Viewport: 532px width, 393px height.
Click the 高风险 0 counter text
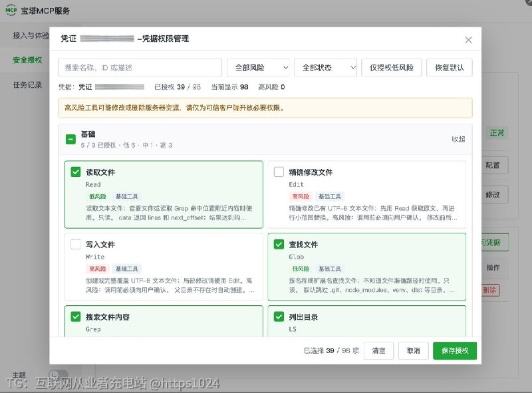click(271, 87)
